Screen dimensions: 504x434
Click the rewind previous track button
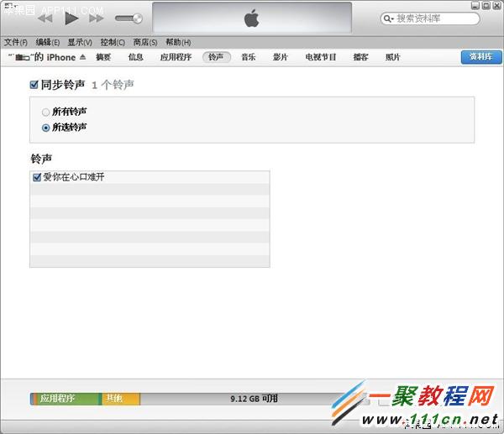pos(45,18)
